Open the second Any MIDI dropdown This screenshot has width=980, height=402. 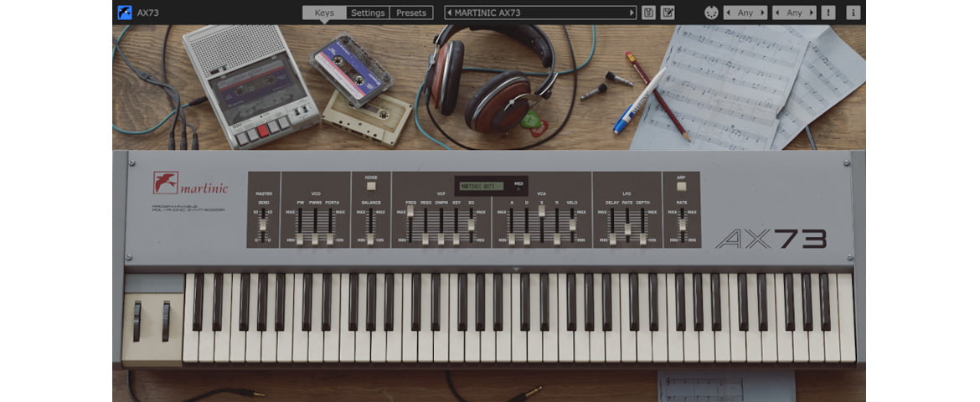click(x=794, y=13)
